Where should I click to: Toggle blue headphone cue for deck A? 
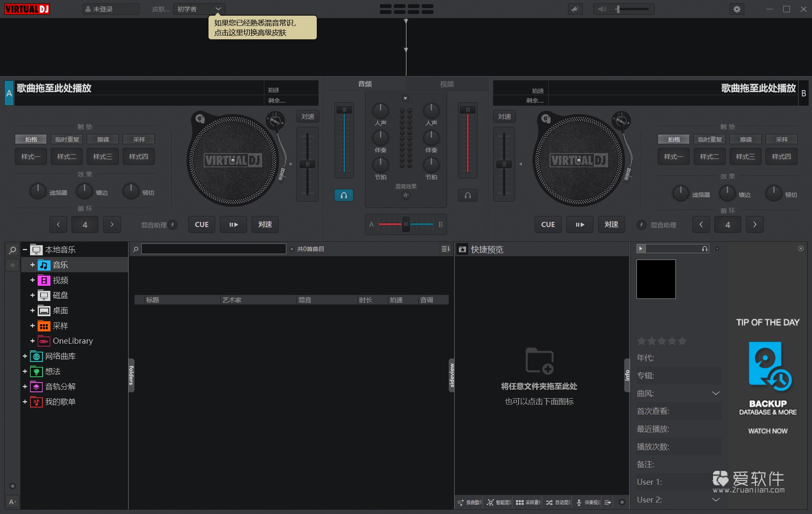point(344,195)
